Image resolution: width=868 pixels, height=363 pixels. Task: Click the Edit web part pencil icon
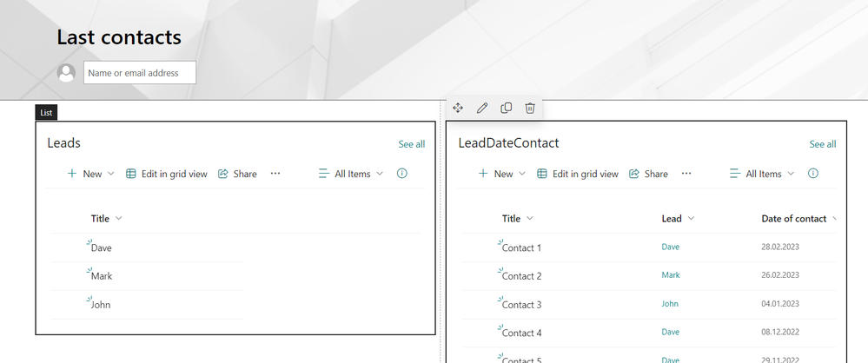(x=482, y=108)
